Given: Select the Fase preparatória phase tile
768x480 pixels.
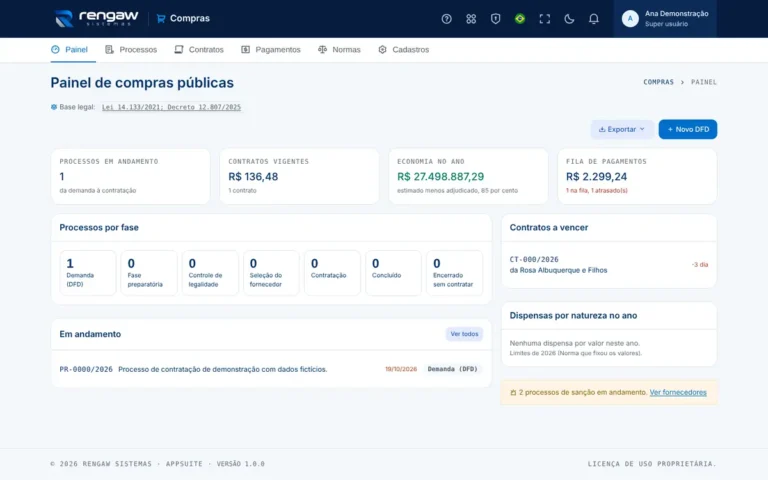Looking at the screenshot, I should tap(149, 273).
